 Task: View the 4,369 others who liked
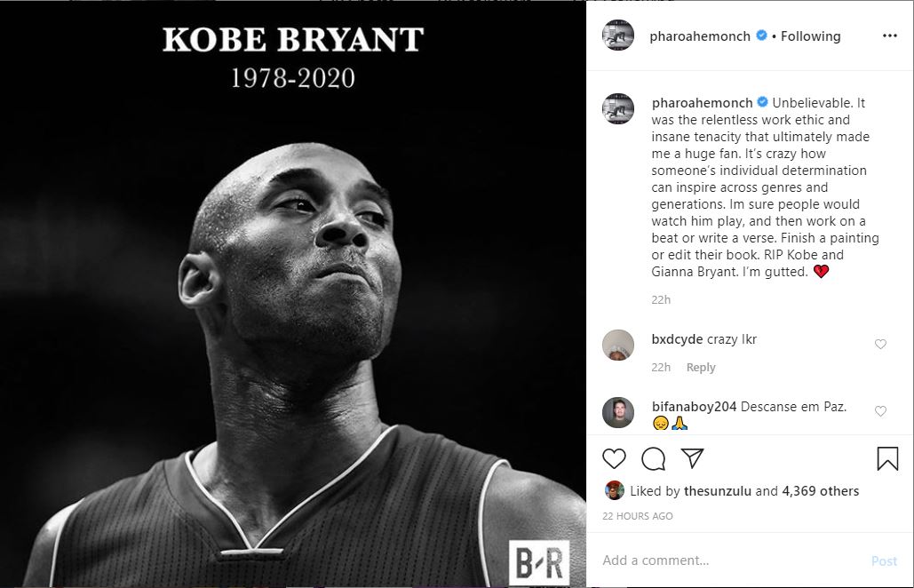pos(820,490)
